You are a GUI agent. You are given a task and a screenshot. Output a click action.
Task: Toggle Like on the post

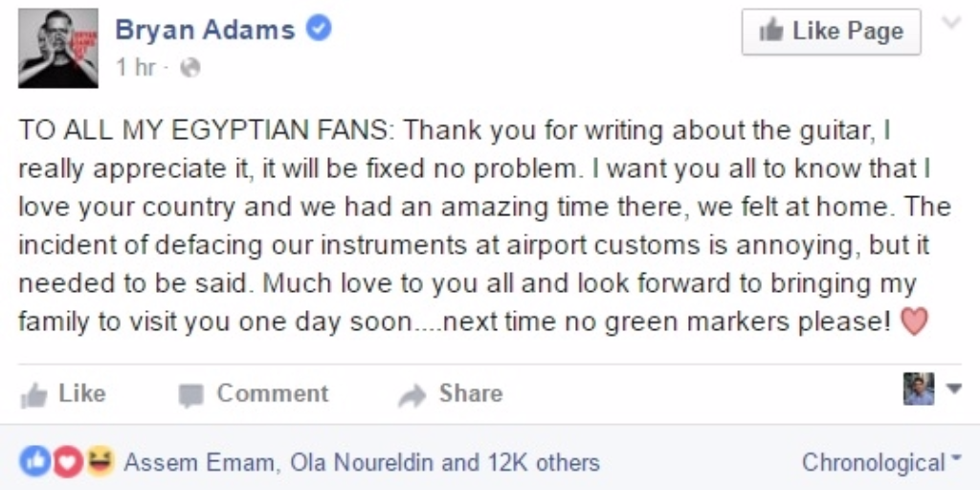point(63,393)
